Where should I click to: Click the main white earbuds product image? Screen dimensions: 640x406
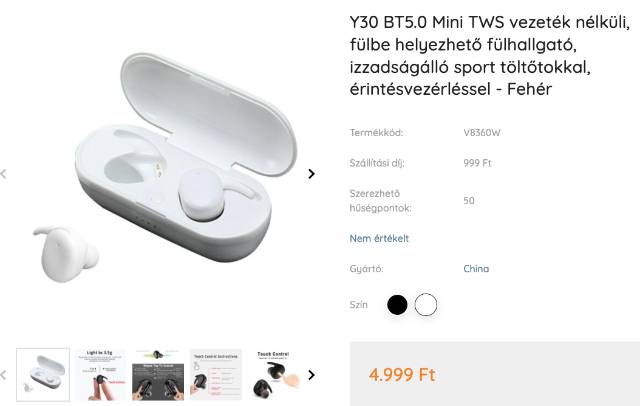(163, 167)
